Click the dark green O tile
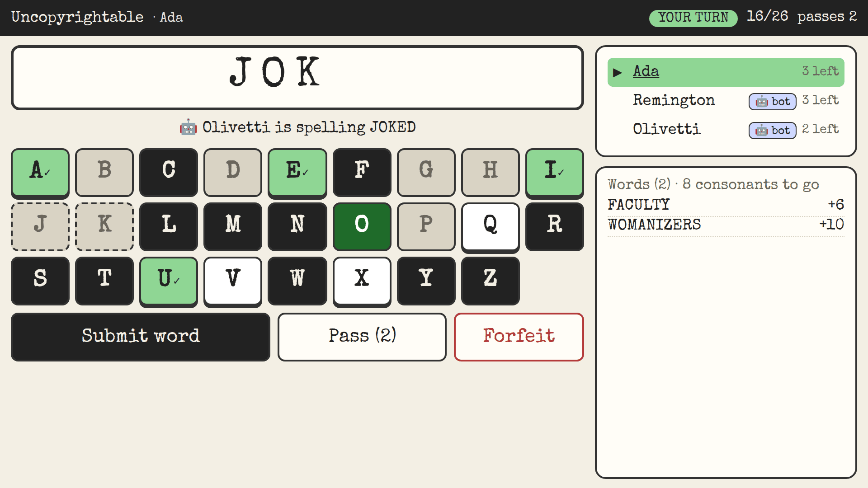The image size is (868, 488). 362,227
